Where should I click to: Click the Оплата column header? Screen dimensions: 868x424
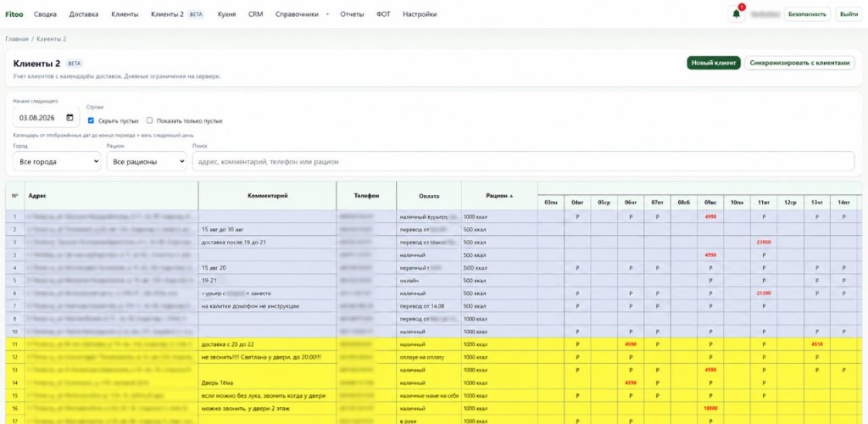[x=429, y=195]
